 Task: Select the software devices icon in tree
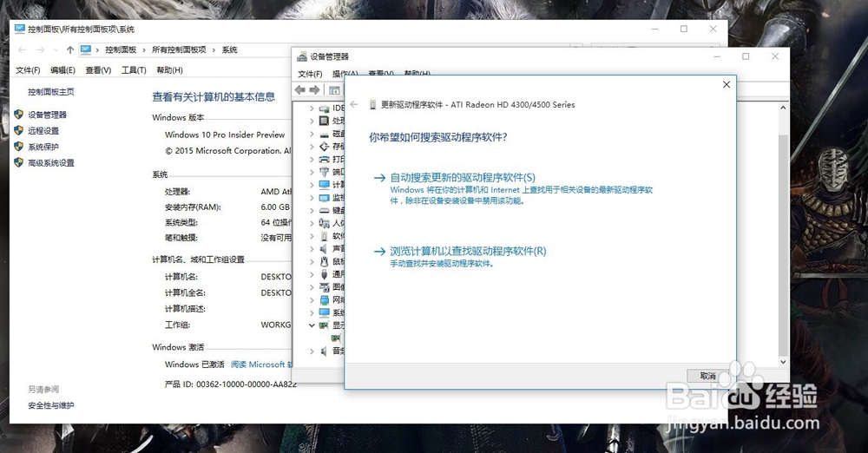pyautogui.click(x=325, y=236)
